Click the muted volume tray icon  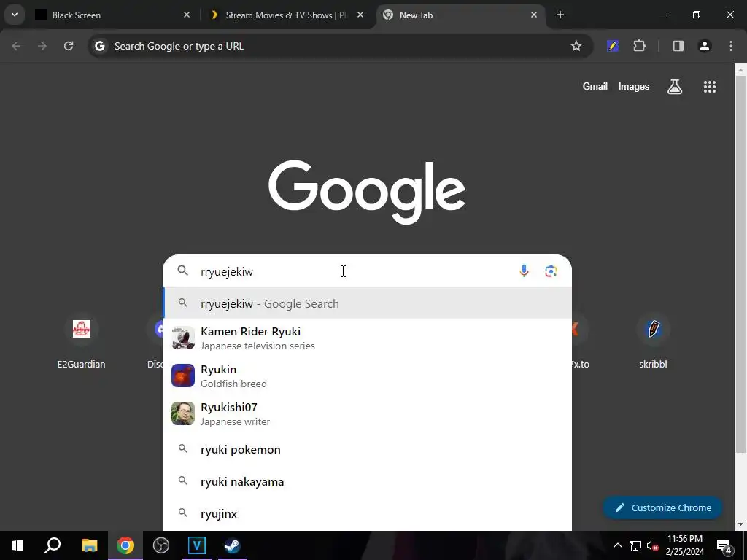tap(652, 545)
